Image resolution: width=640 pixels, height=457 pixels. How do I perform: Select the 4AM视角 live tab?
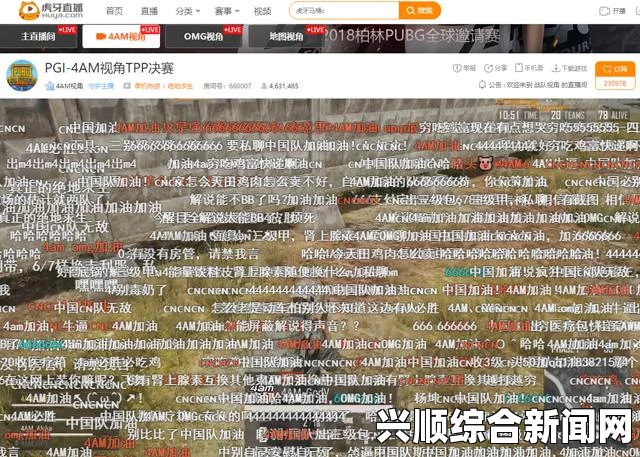(121, 37)
